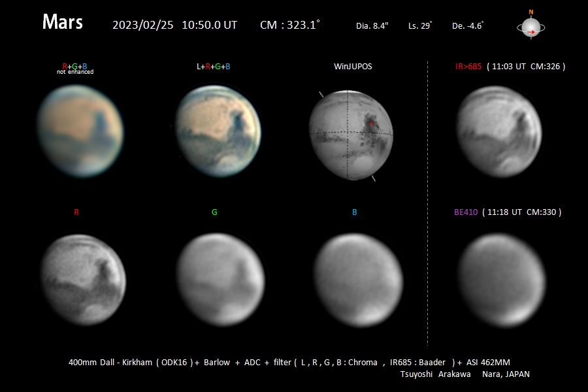Click the date '2023/02/25'
588x392 pixels.
point(143,25)
